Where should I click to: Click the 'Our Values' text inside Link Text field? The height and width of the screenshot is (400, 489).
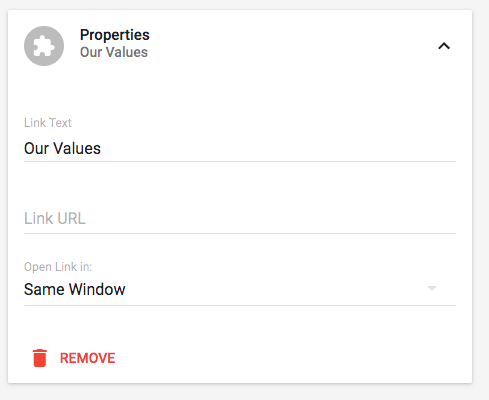click(x=62, y=149)
